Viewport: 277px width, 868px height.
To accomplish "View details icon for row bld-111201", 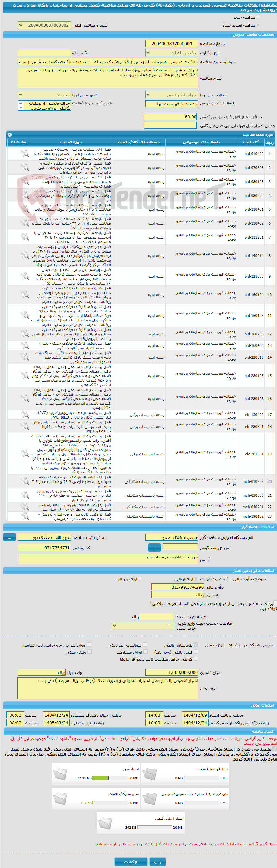I will [x=25, y=237].
